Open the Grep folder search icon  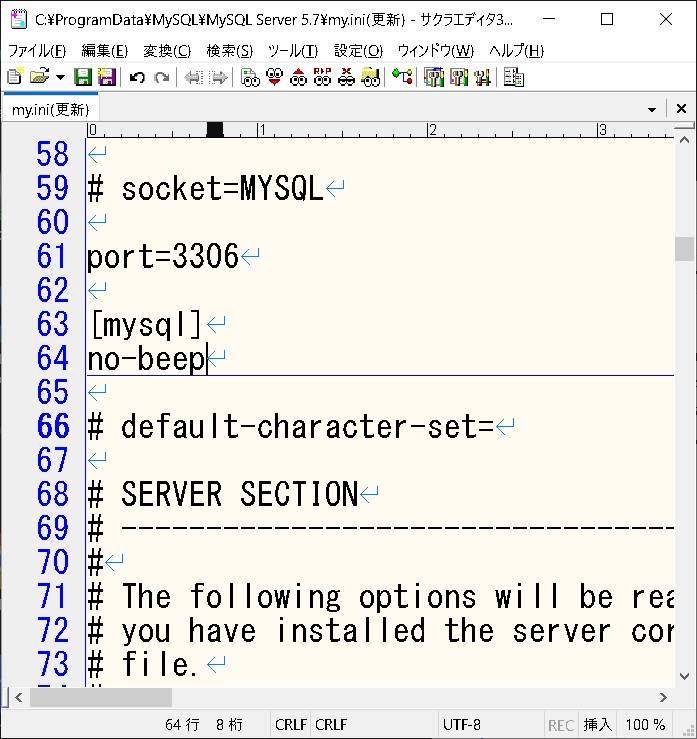pyautogui.click(x=371, y=77)
